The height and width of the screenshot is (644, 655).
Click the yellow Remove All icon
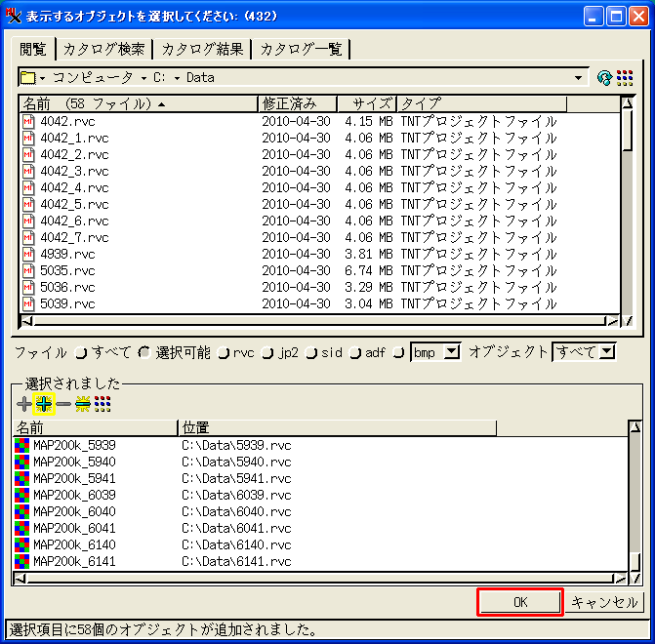click(x=83, y=404)
